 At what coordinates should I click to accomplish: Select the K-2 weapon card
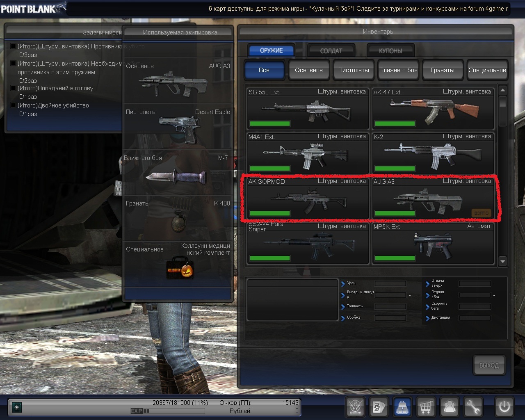(x=433, y=153)
